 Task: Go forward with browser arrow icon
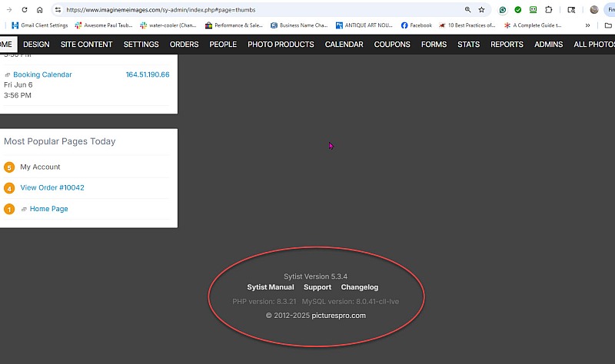(x=9, y=10)
